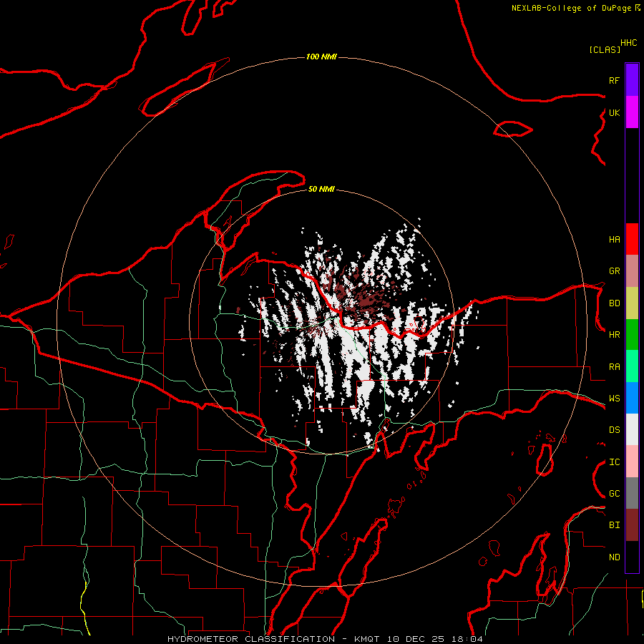Click the HHC product code text

click(629, 43)
